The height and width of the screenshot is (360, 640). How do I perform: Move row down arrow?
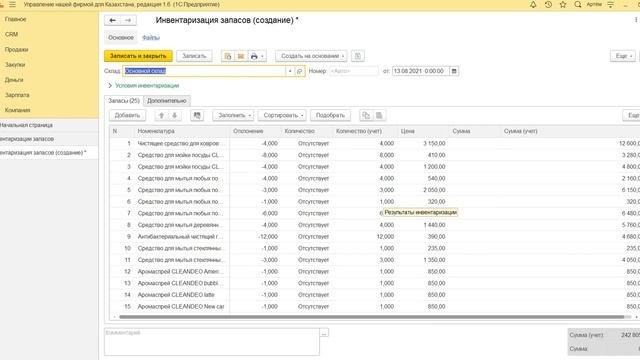pyautogui.click(x=174, y=116)
